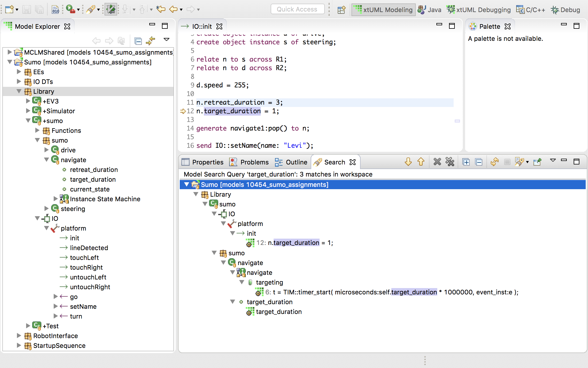Click editor line 'generate navigate1:pop() to n;'

coord(253,128)
